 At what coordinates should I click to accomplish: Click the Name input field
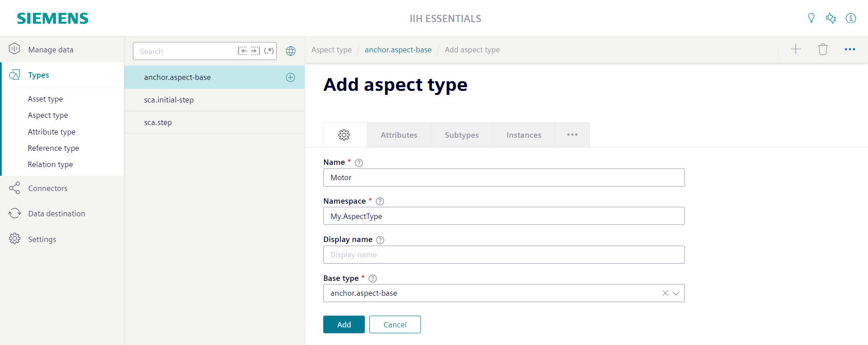tap(504, 177)
